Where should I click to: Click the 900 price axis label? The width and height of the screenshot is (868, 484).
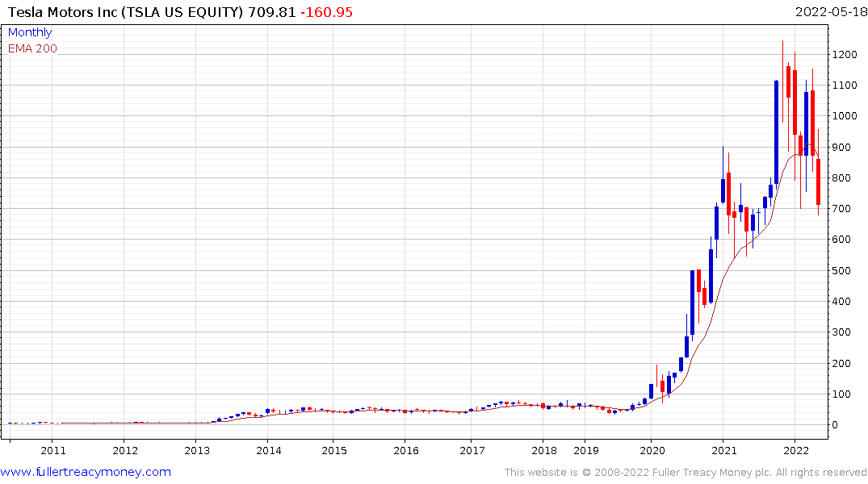(x=841, y=147)
